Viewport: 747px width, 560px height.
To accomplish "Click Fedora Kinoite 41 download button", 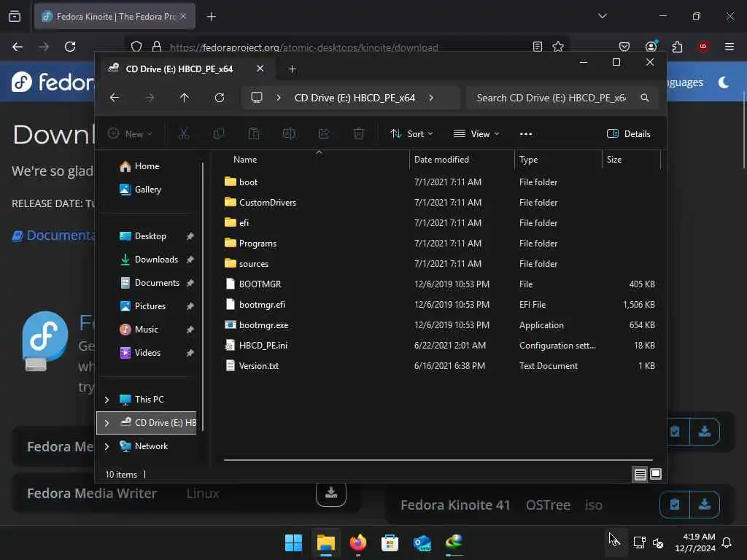I will pyautogui.click(x=704, y=505).
